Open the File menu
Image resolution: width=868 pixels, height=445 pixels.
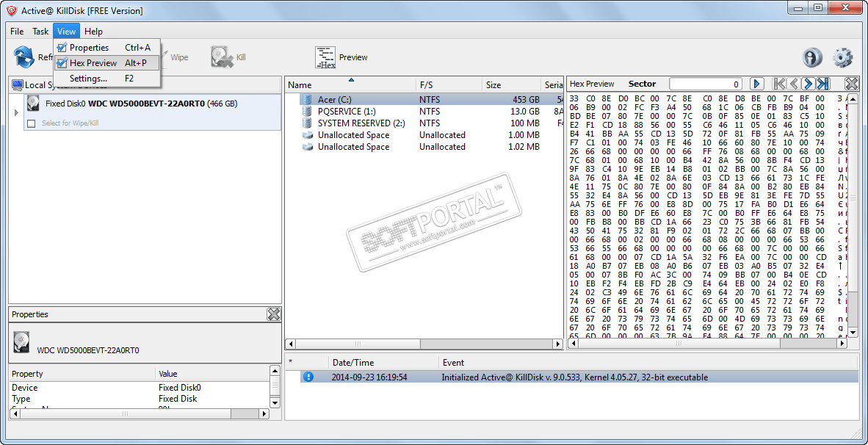click(x=17, y=31)
